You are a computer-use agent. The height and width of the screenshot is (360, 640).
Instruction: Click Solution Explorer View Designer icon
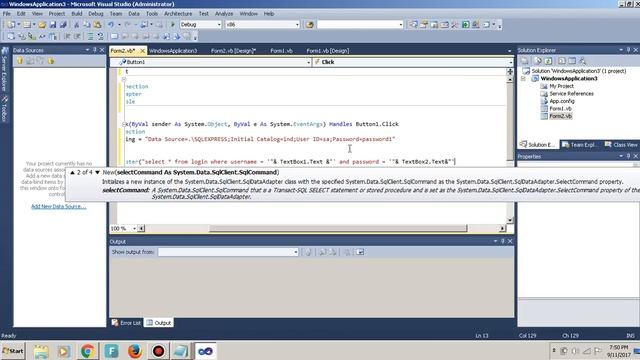(x=572, y=61)
